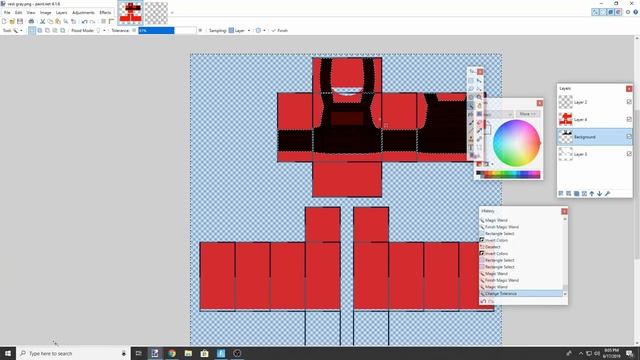Click Add New Layer icon
Image resolution: width=640 pixels, height=360 pixels.
(561, 193)
